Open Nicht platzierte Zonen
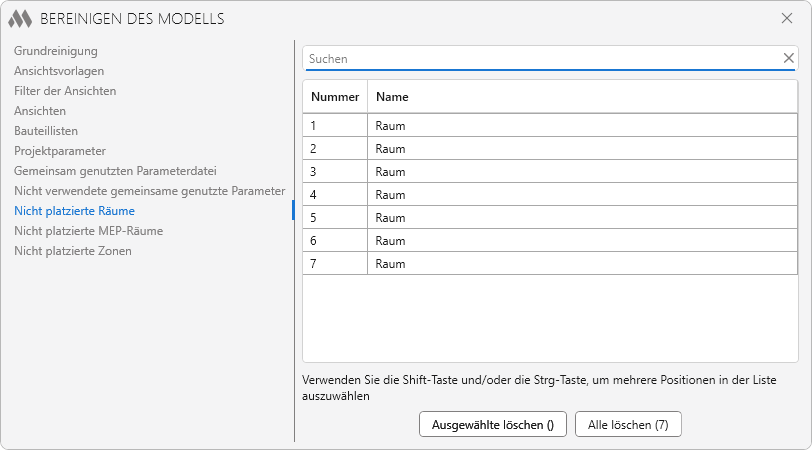This screenshot has width=812, height=450. [72, 251]
